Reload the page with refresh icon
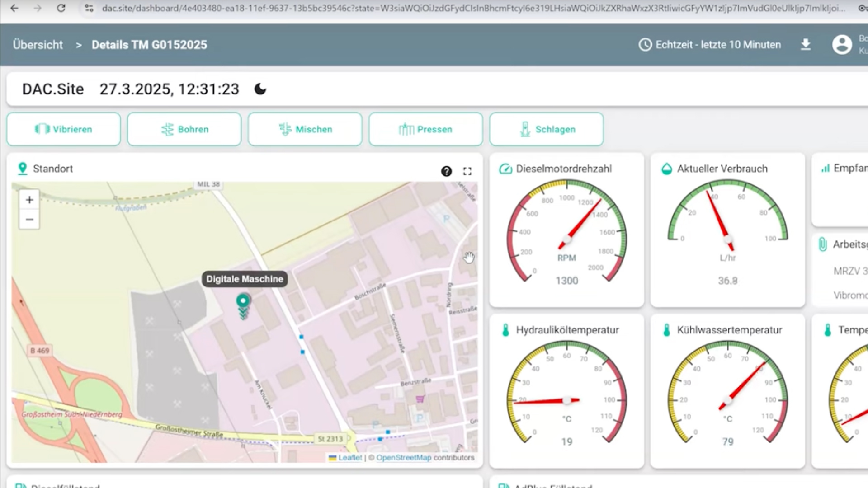The image size is (868, 488). point(61,8)
